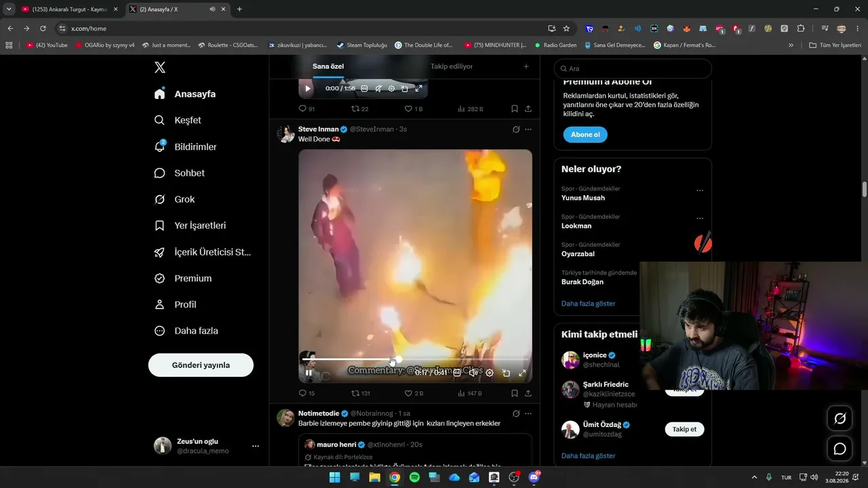Image resolution: width=868 pixels, height=488 pixels.
Task: Mute the Steve Inman video
Action: pos(473,372)
